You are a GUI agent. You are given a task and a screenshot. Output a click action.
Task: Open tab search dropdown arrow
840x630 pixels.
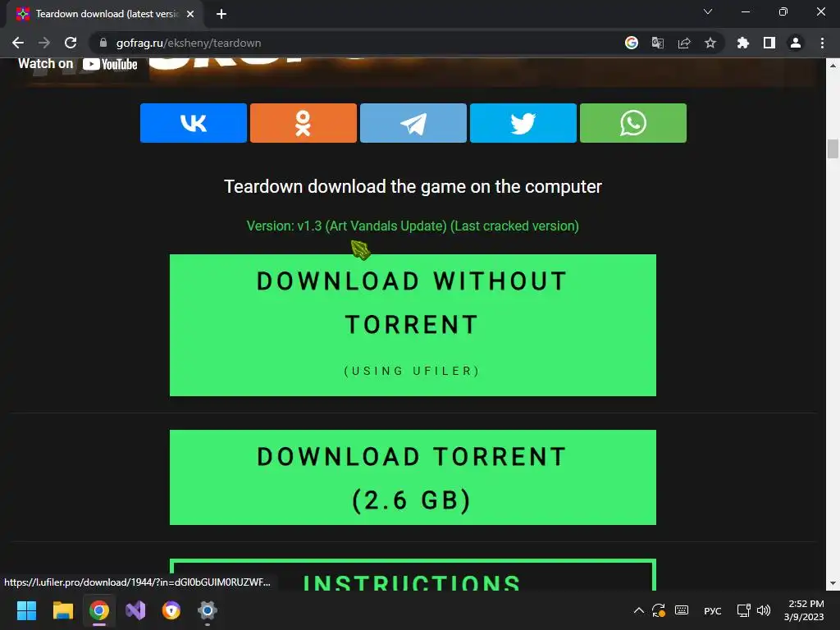[708, 11]
